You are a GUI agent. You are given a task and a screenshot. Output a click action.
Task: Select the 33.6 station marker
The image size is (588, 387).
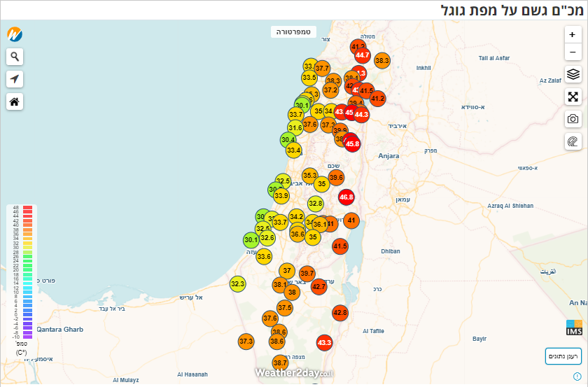point(264,257)
